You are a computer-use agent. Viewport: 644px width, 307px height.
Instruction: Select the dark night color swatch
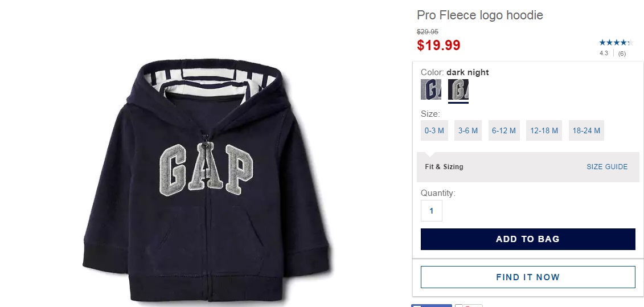[x=458, y=89]
